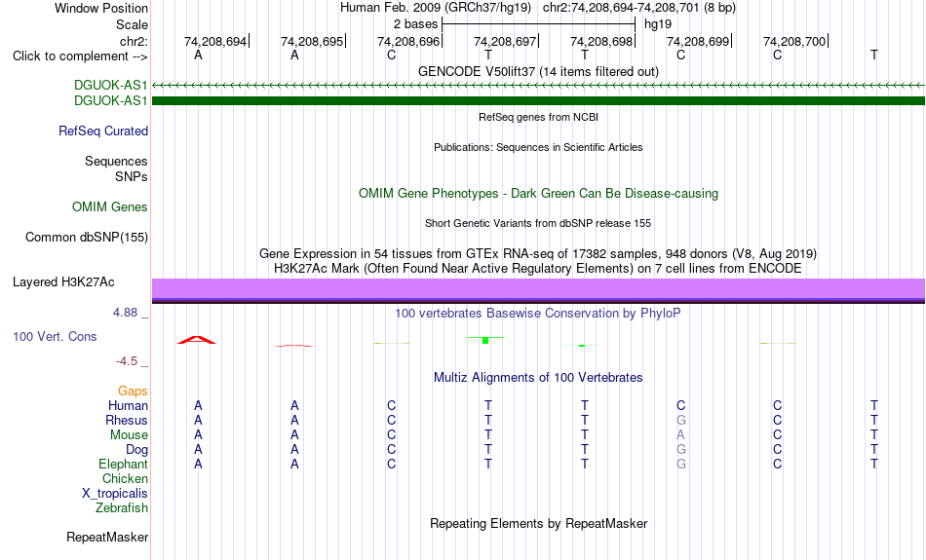
Task: Click the Common dbSNP(155) track label
Action: [x=86, y=238]
